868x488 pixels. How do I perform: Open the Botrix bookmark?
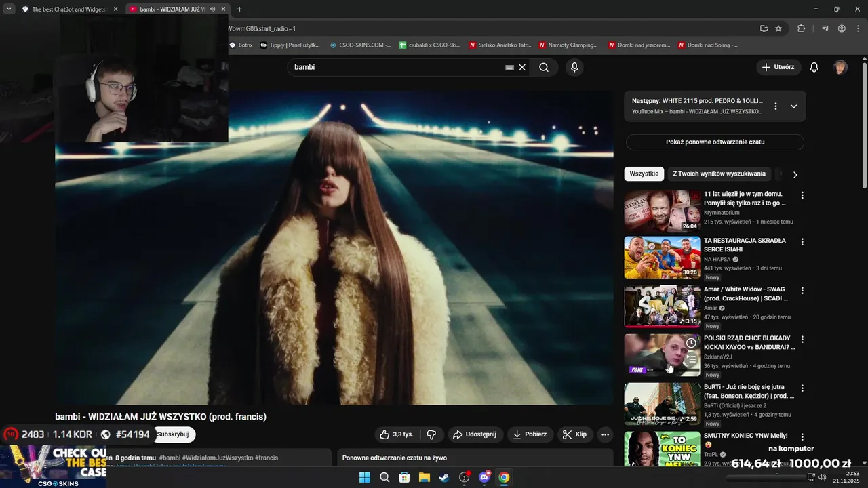point(241,45)
